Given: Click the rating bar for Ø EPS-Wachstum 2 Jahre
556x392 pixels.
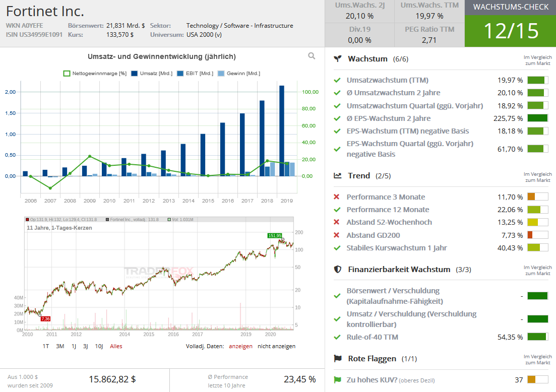Looking at the screenshot, I should [537, 118].
